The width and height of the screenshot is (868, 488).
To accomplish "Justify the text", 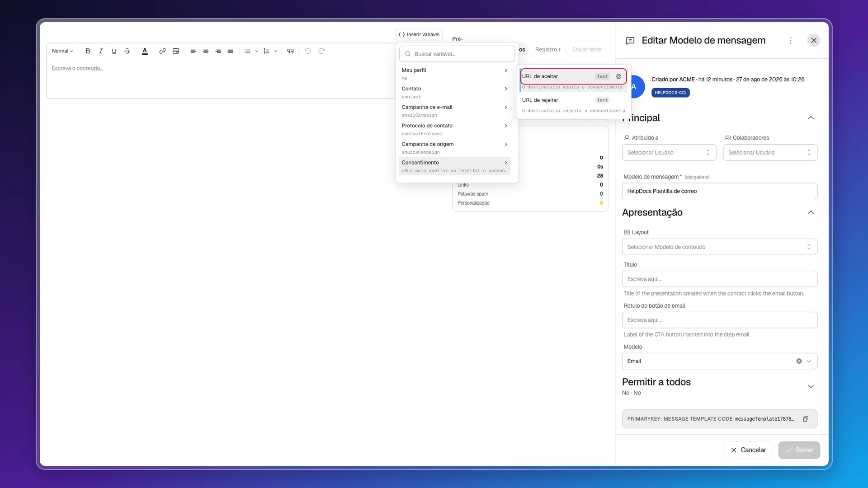I will 230,51.
